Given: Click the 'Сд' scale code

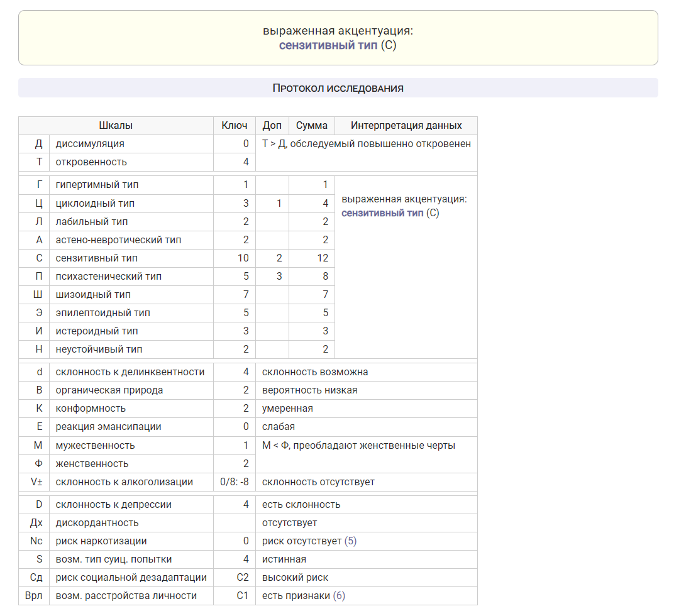Looking at the screenshot, I should 36,578.
